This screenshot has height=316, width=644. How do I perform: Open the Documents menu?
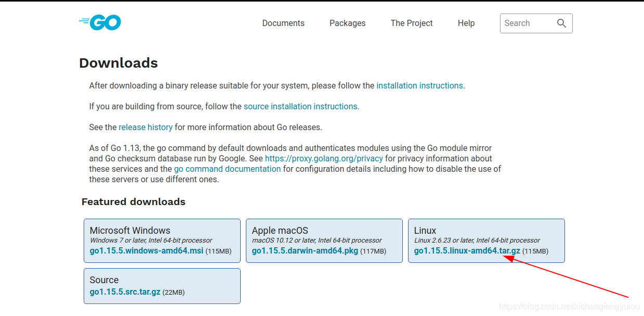point(283,23)
